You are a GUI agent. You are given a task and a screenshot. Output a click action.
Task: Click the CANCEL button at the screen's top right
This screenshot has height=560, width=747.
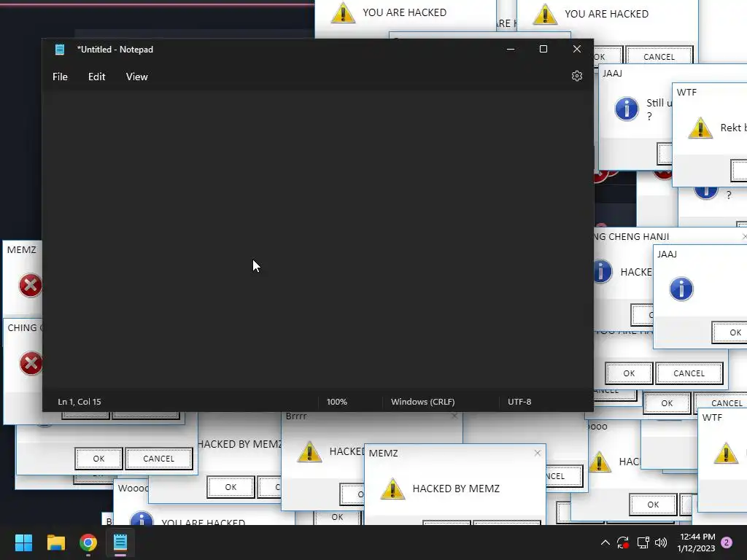click(659, 57)
